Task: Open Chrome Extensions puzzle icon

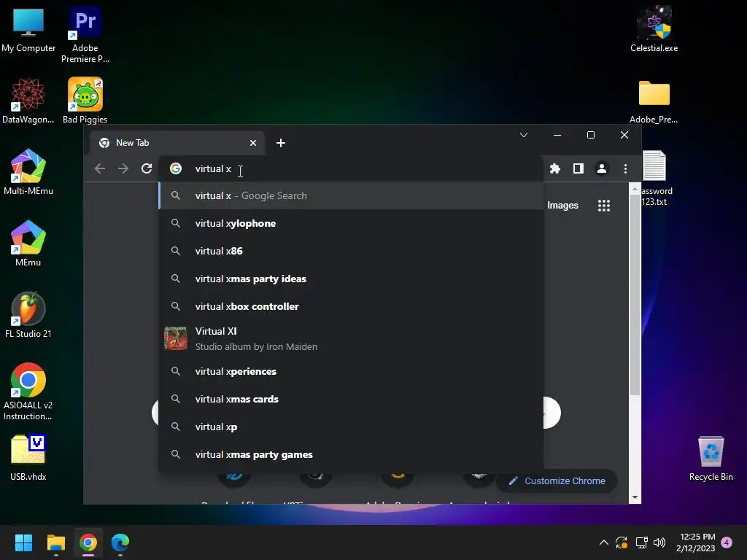Action: coord(555,168)
